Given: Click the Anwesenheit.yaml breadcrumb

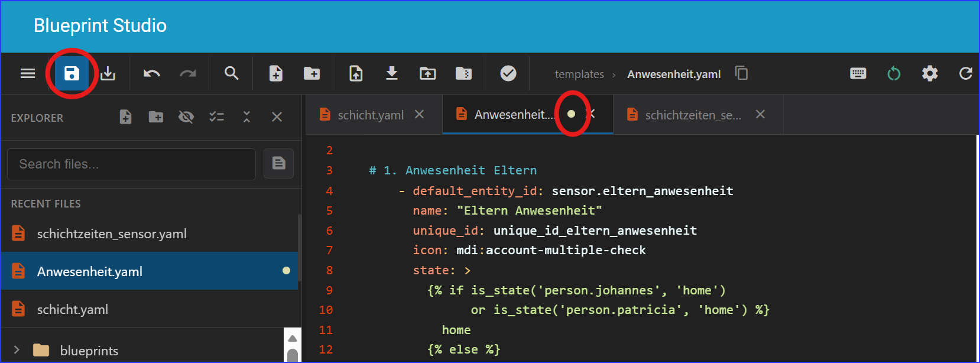Looking at the screenshot, I should click(674, 74).
